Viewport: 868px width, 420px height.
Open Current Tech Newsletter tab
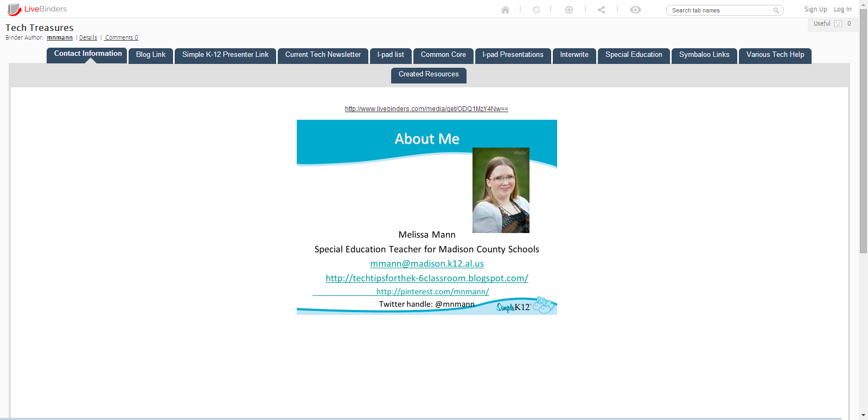(x=323, y=56)
